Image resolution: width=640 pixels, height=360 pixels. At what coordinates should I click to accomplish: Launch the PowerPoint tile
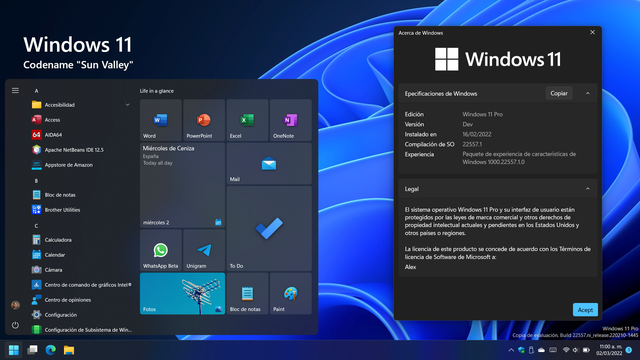(x=204, y=120)
